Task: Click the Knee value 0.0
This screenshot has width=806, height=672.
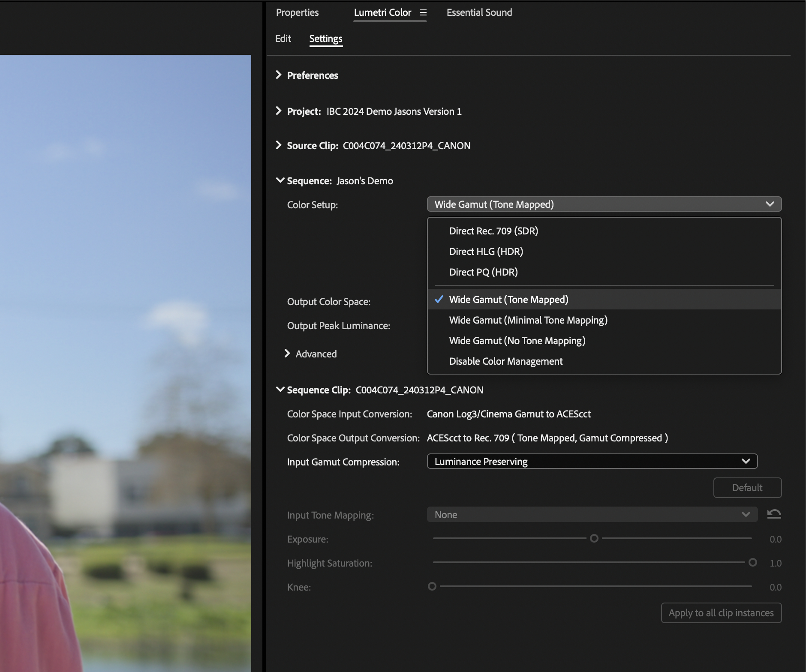Action: coord(775,587)
